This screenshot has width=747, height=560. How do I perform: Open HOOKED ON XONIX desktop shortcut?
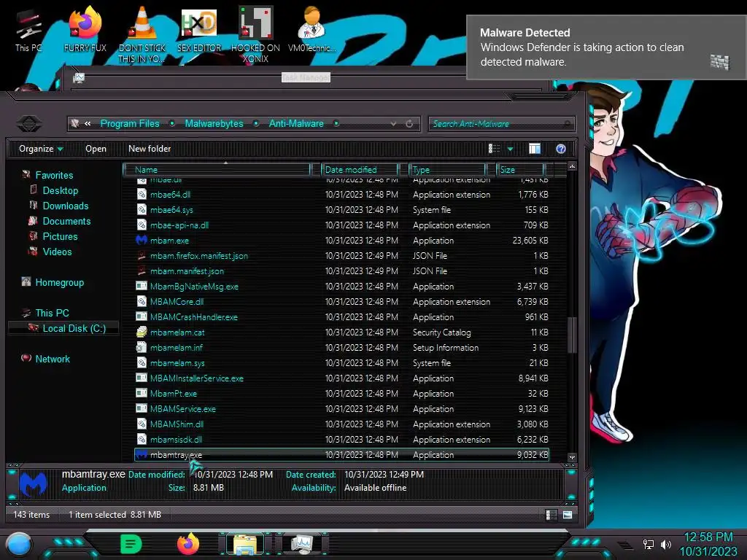pos(256,34)
